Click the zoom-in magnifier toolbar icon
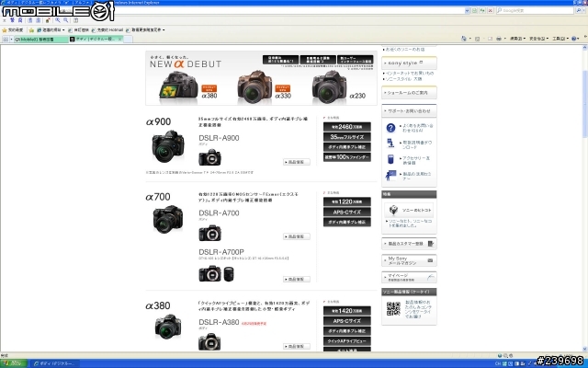The height and width of the screenshot is (368, 588). (x=58, y=20)
